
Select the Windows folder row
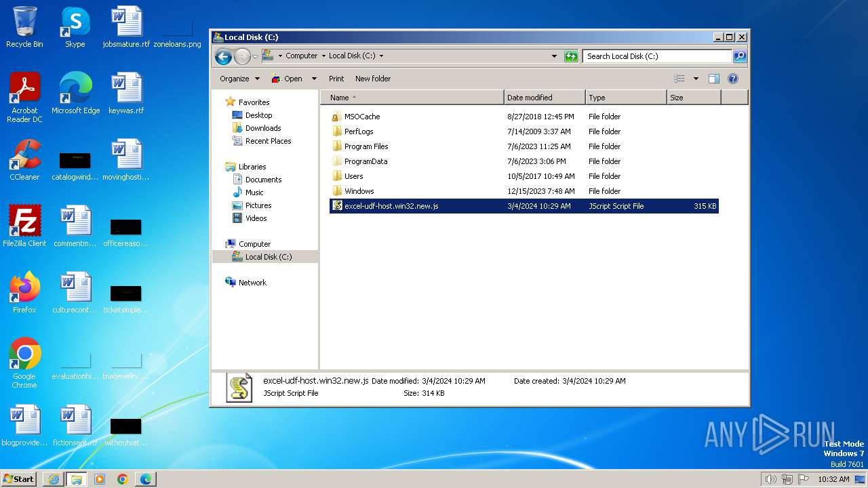pos(524,191)
